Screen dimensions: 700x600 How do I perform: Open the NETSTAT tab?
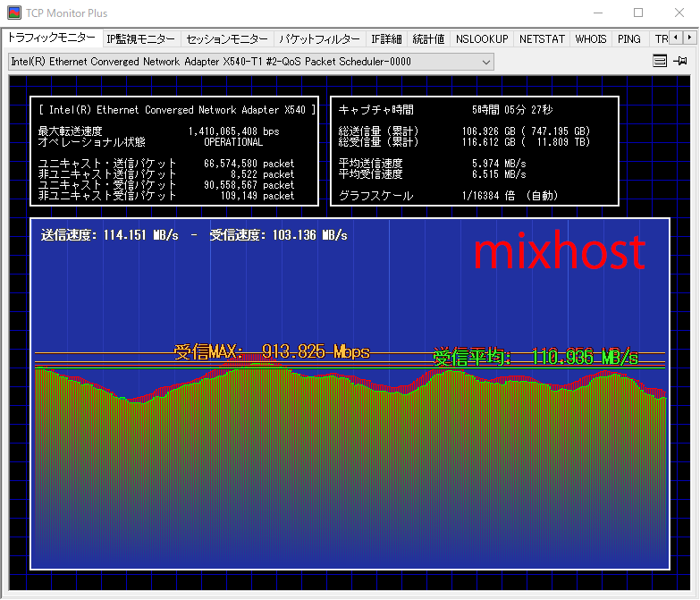click(x=544, y=39)
